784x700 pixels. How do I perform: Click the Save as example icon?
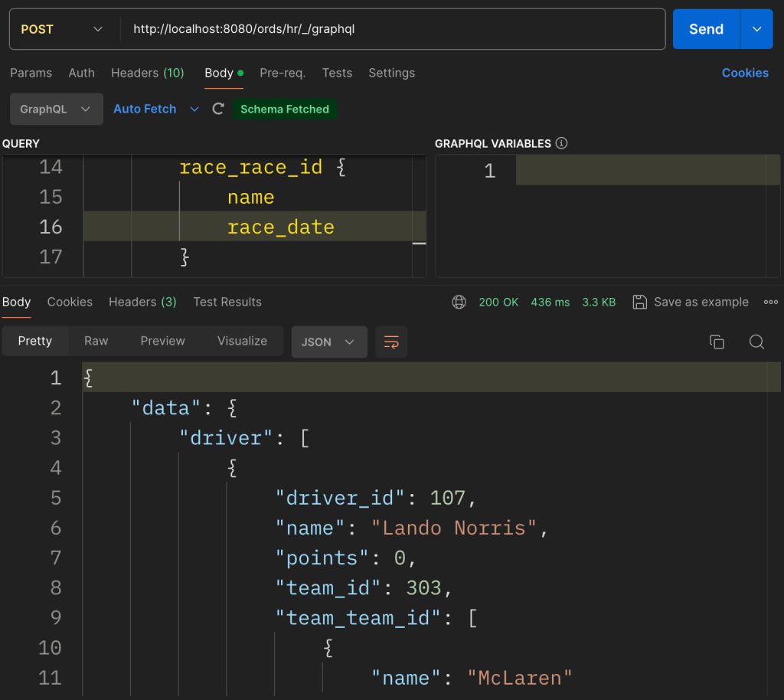(x=640, y=302)
